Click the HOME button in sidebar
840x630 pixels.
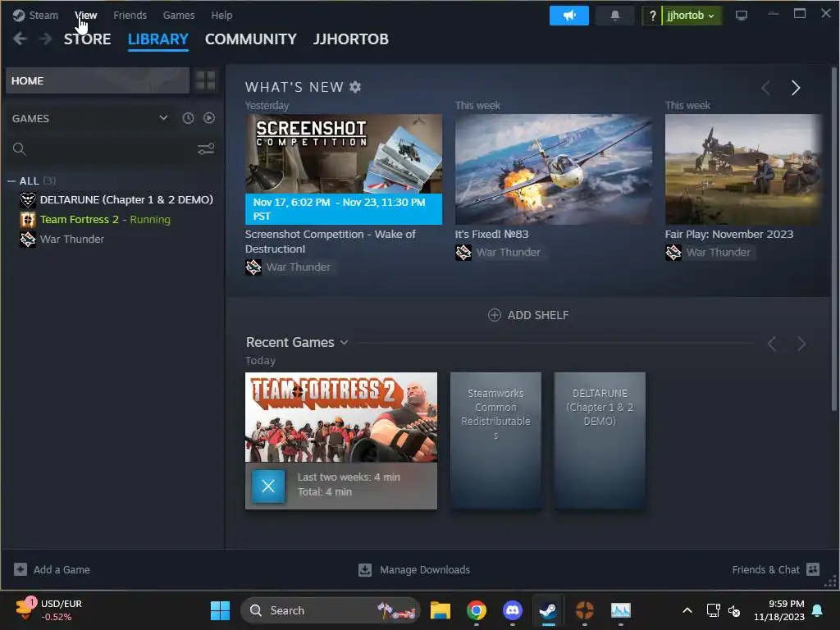click(98, 80)
